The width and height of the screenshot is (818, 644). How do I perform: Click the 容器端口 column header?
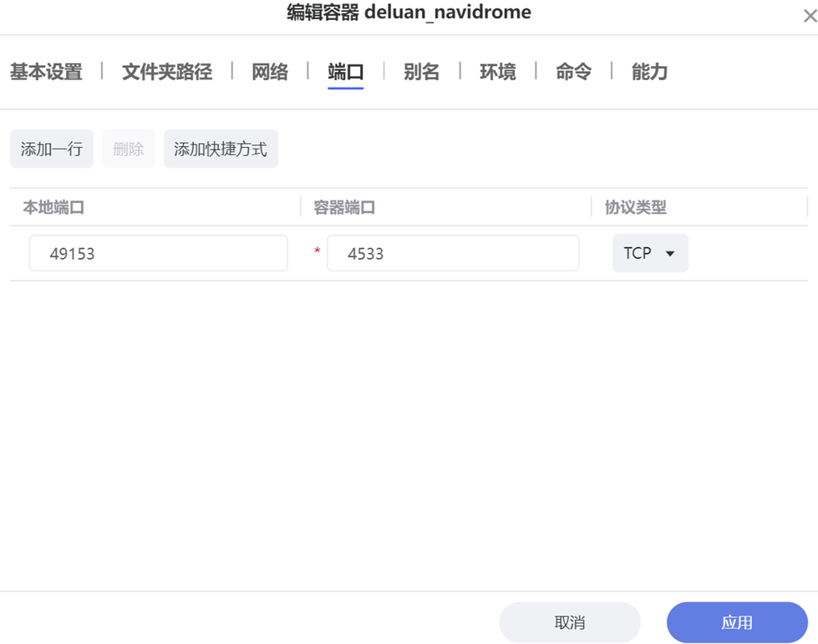click(344, 207)
